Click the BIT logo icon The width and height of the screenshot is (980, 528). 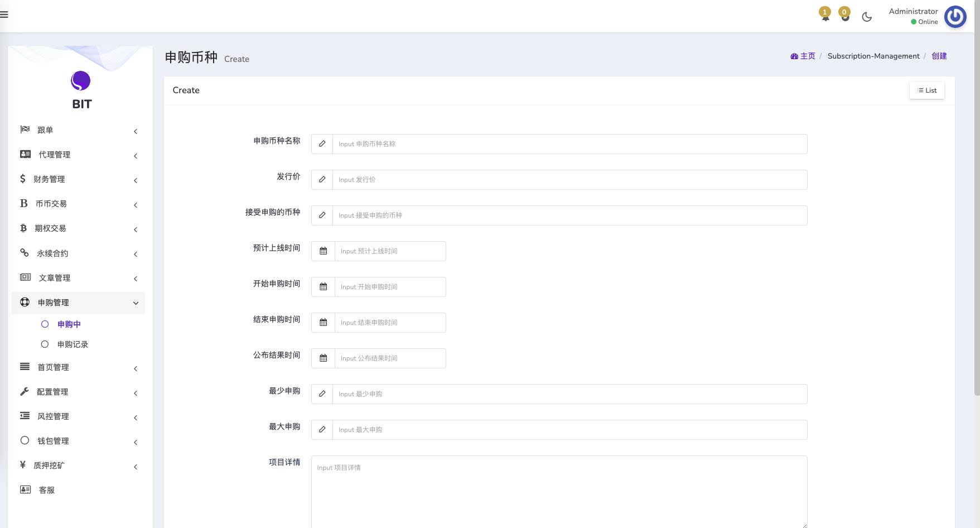click(81, 81)
